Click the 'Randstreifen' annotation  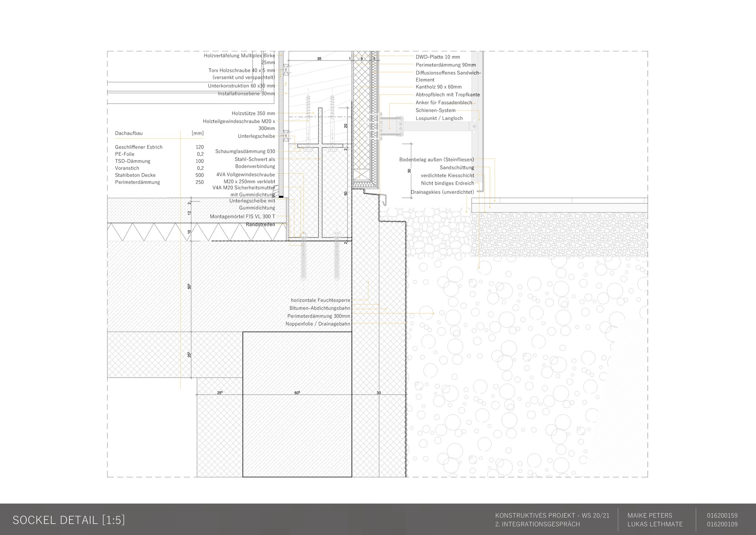(260, 225)
